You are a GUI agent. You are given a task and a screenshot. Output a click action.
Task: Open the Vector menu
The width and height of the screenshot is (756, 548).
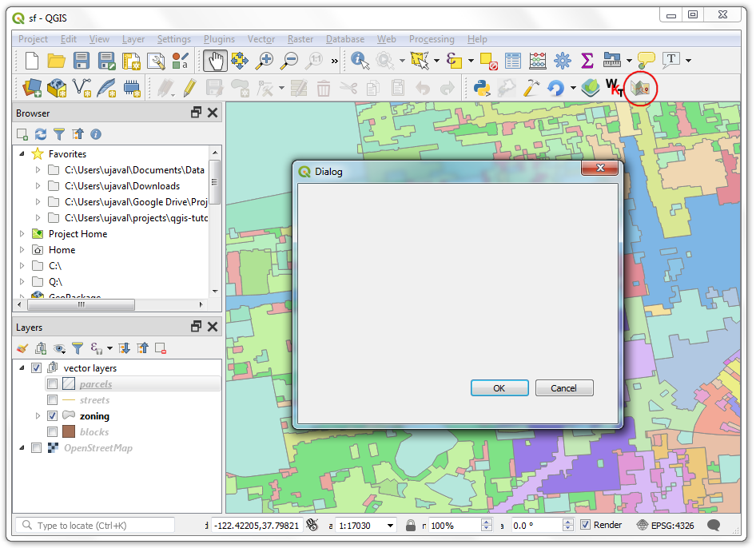(261, 39)
